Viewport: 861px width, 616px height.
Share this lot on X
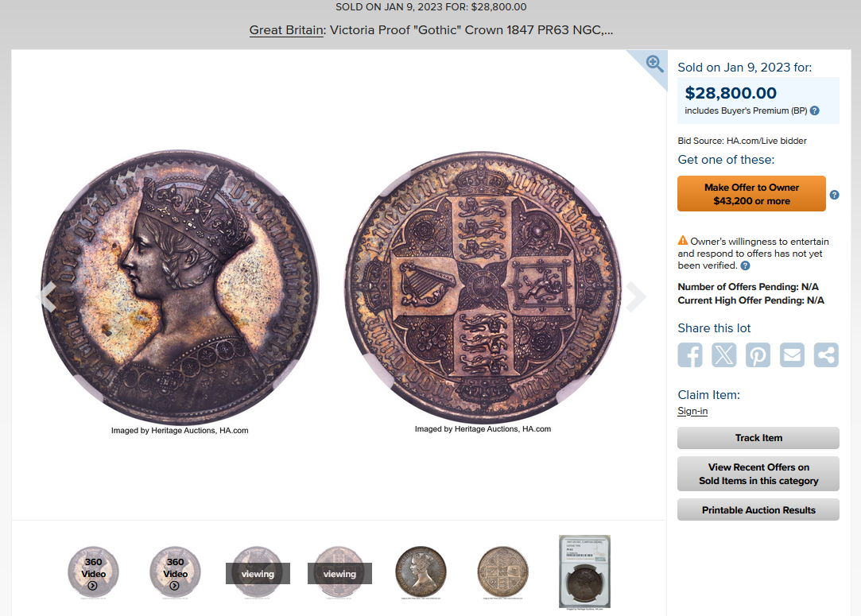tap(724, 354)
